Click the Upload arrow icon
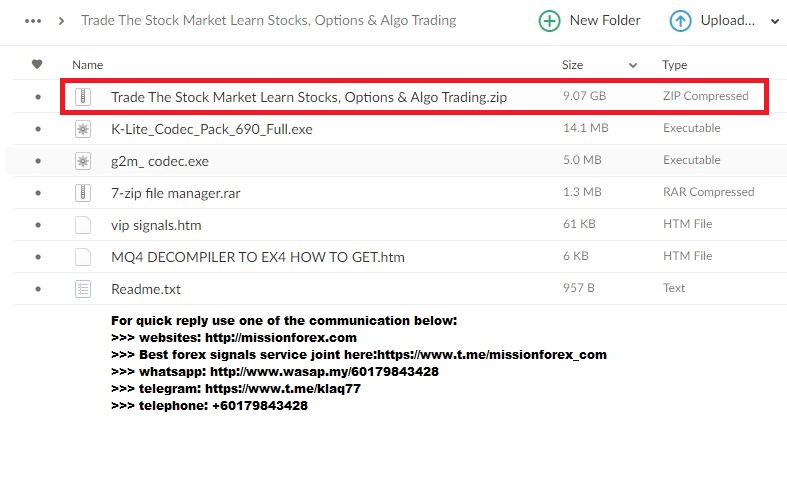787x495 pixels. [x=680, y=21]
